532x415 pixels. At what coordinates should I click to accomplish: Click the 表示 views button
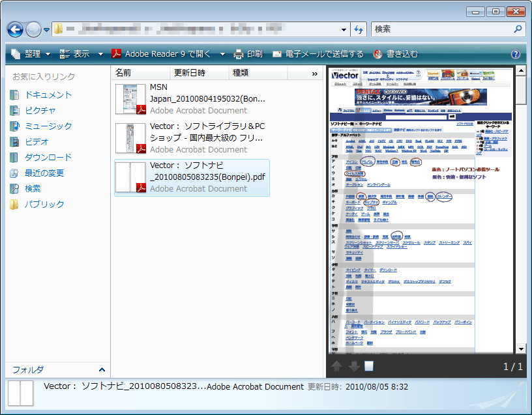74,54
